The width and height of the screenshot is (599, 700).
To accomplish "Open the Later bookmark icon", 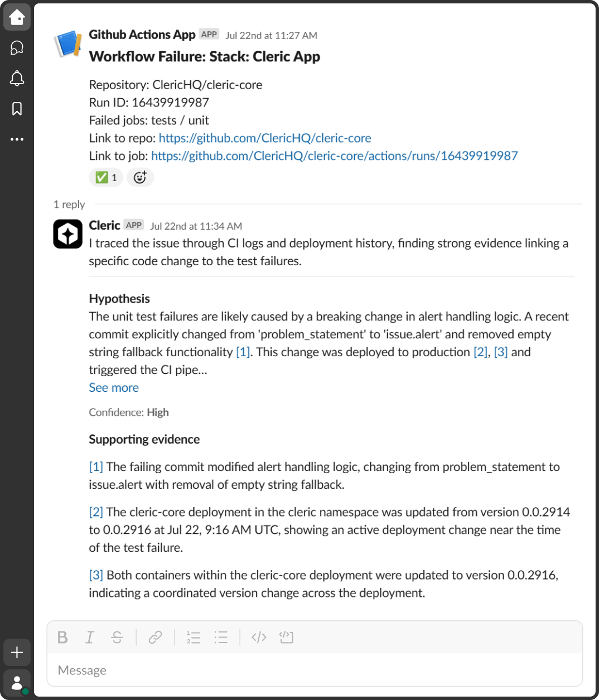I will tap(17, 109).
